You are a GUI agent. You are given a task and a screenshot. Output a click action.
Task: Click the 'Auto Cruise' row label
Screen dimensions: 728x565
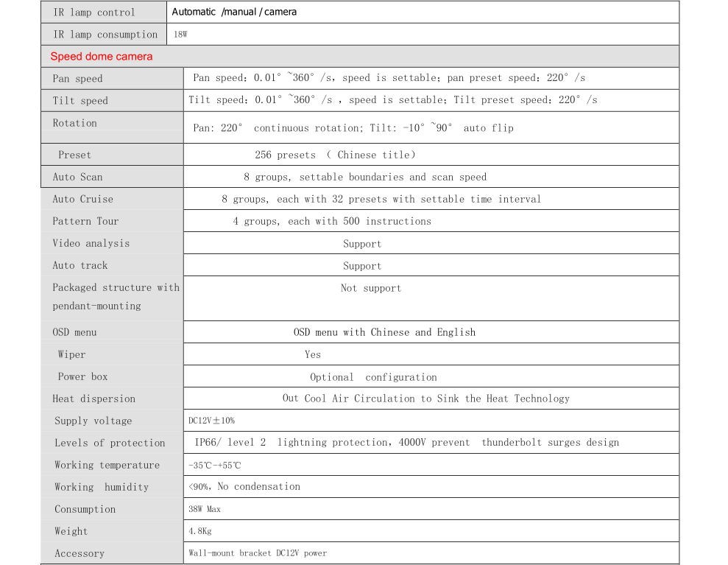click(82, 199)
